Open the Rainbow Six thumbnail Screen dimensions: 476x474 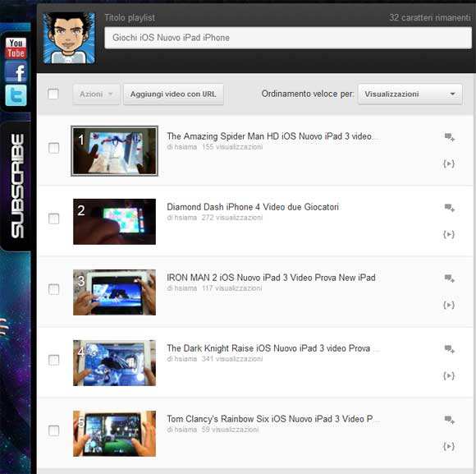coord(114,434)
